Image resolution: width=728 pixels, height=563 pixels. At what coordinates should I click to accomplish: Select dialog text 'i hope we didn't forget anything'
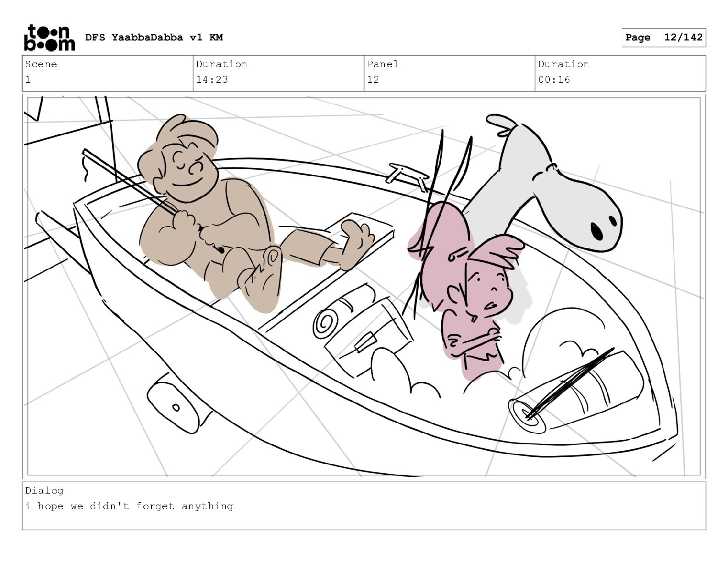coord(129,506)
